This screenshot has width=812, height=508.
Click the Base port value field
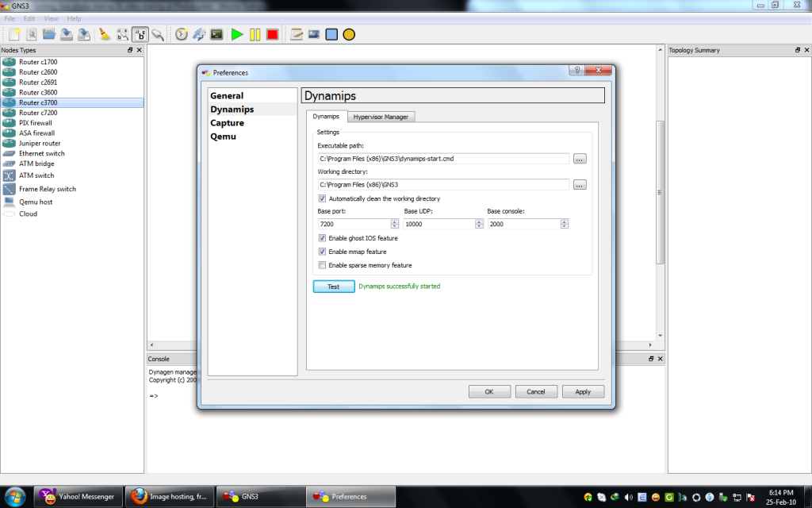click(x=354, y=224)
